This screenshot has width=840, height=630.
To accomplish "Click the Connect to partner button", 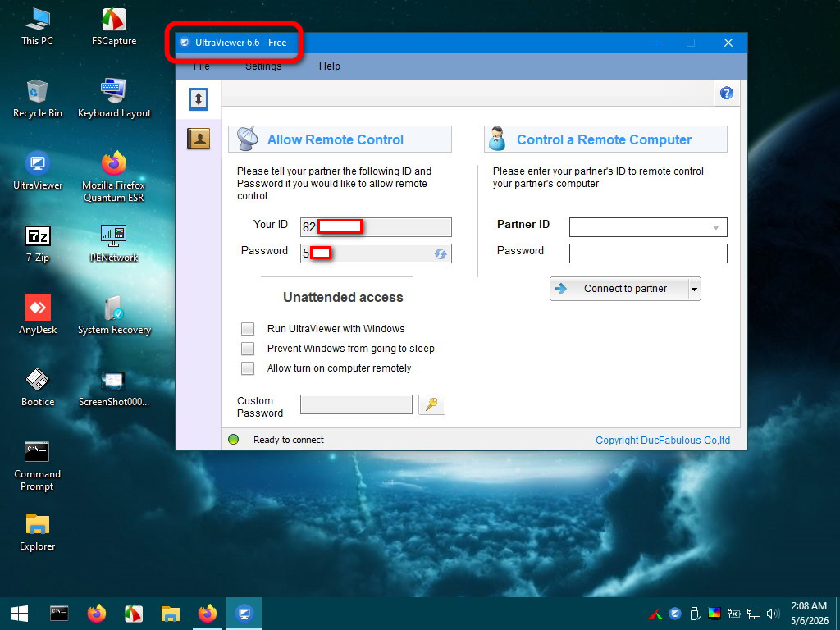I will click(x=619, y=289).
